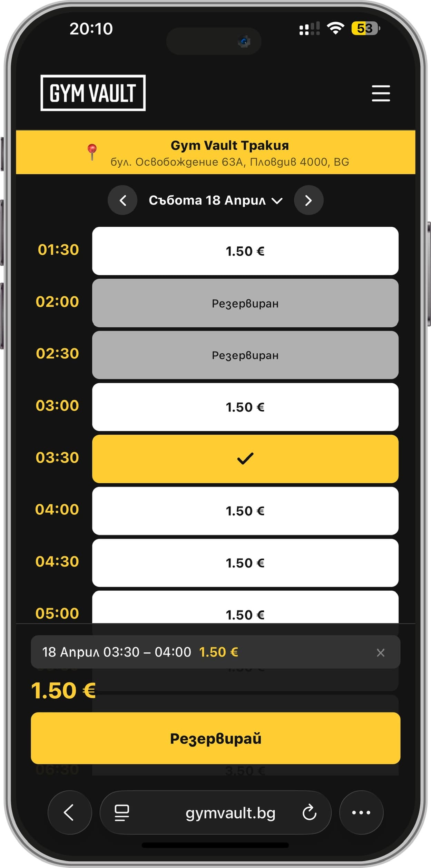Open the page reader options icon
Image resolution: width=431 pixels, height=868 pixels.
[122, 812]
